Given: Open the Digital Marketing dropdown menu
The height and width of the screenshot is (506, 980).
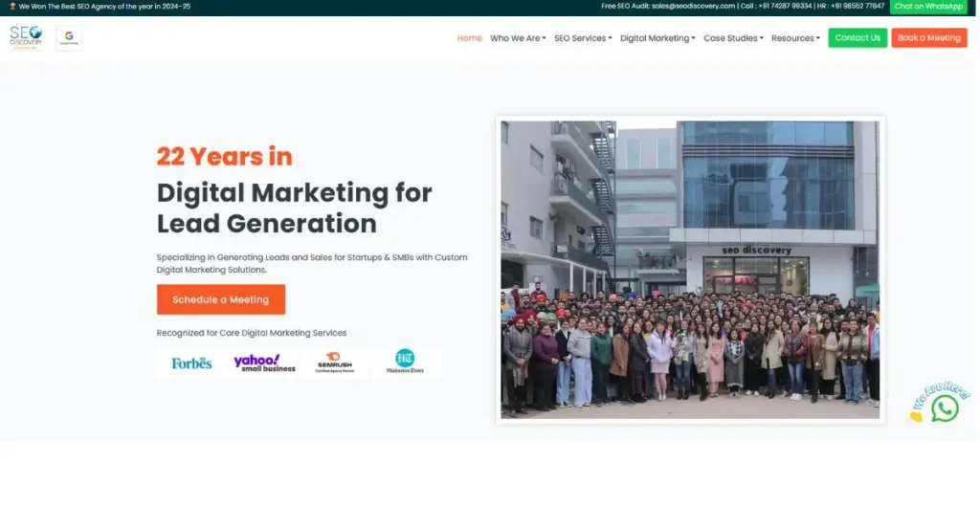Looking at the screenshot, I should coord(657,38).
